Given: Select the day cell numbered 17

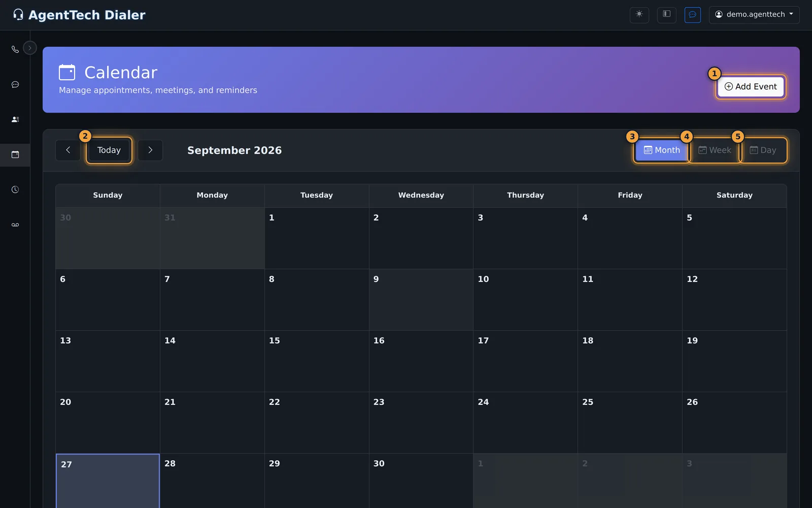Looking at the screenshot, I should pyautogui.click(x=526, y=361).
